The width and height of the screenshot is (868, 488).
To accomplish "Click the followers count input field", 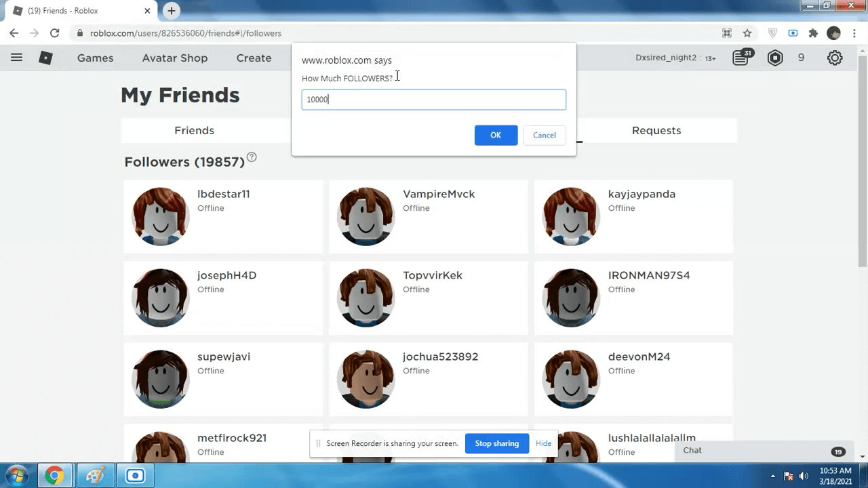I will coord(434,100).
